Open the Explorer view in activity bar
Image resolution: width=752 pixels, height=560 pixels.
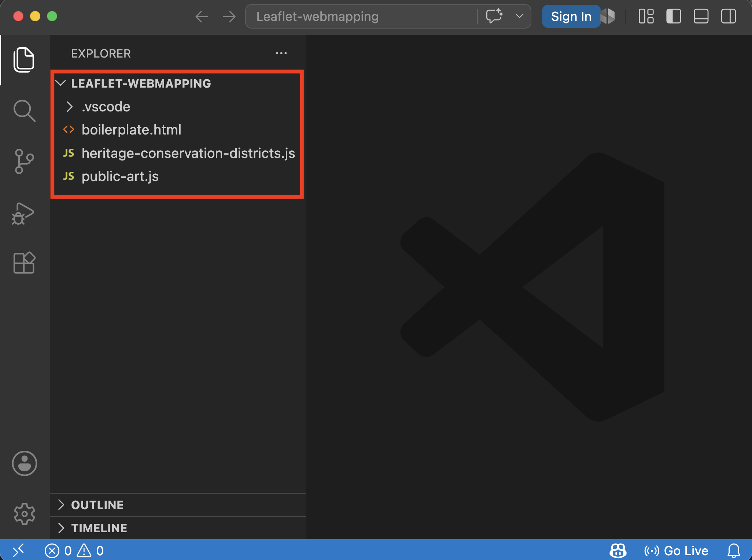(24, 60)
